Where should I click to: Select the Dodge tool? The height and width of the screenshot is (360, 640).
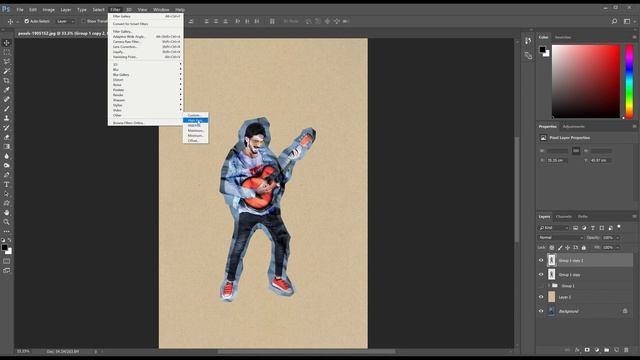tap(7, 165)
